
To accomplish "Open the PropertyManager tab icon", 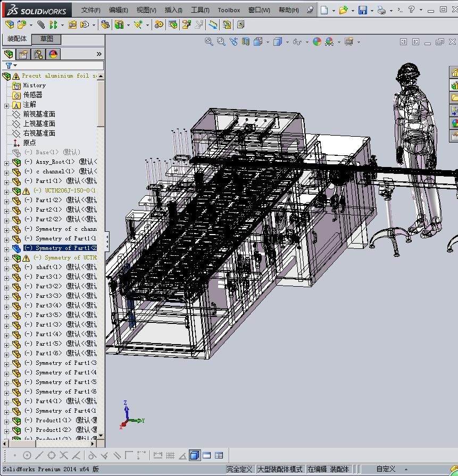I will click(x=23, y=54).
